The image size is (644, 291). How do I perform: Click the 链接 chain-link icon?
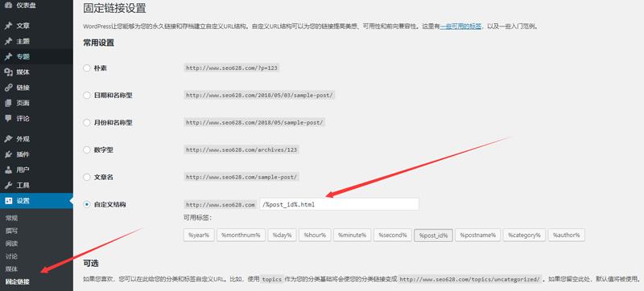[x=8, y=88]
